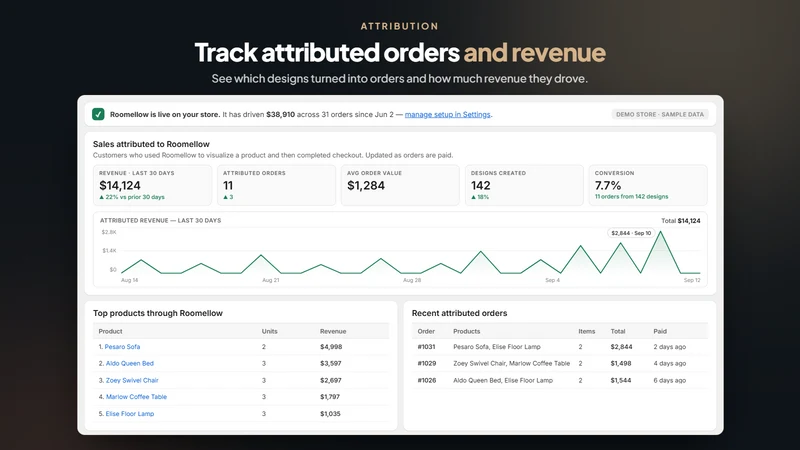The height and width of the screenshot is (450, 800).
Task: Click the 22% vs prior 30 days indicator
Action: (x=132, y=197)
